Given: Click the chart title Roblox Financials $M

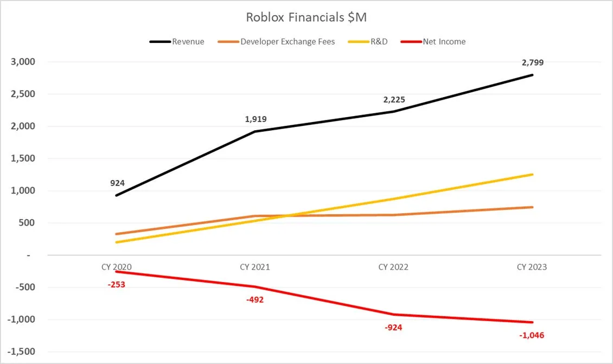Looking at the screenshot, I should pos(306,17).
